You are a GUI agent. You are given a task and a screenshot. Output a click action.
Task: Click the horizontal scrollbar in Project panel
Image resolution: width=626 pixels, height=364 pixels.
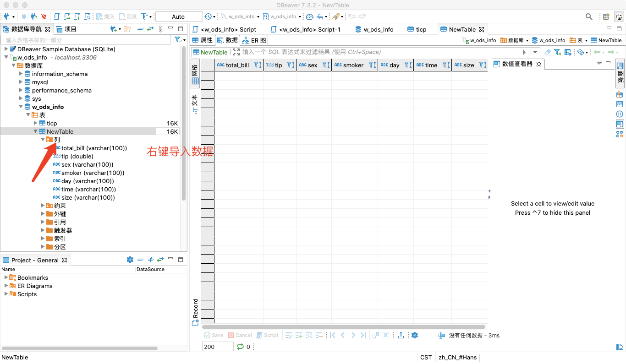point(80,348)
